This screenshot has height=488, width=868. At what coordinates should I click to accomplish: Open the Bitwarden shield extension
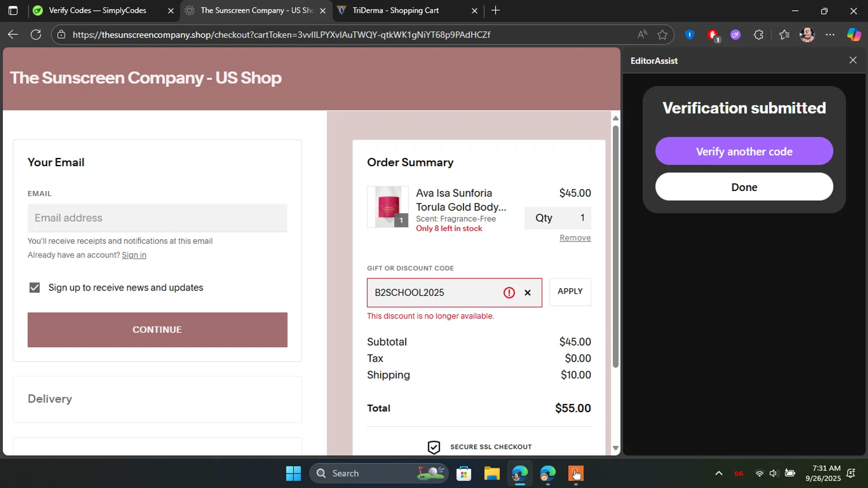[689, 35]
